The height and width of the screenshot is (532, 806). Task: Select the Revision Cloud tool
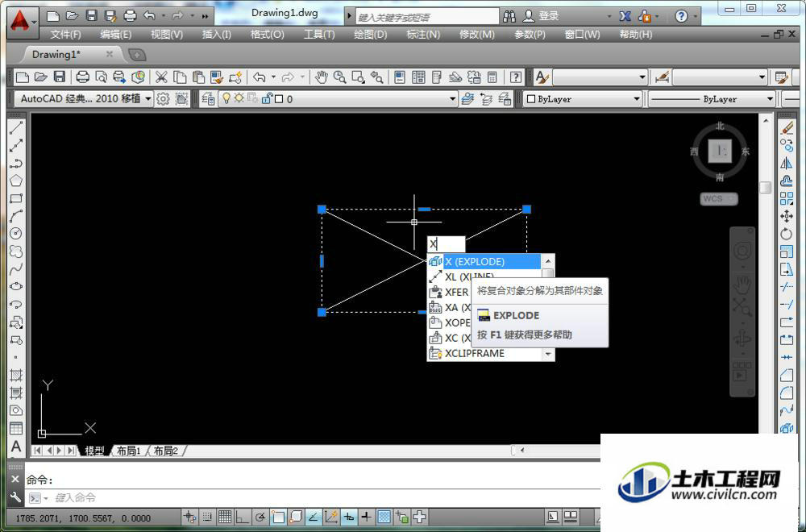click(x=16, y=251)
